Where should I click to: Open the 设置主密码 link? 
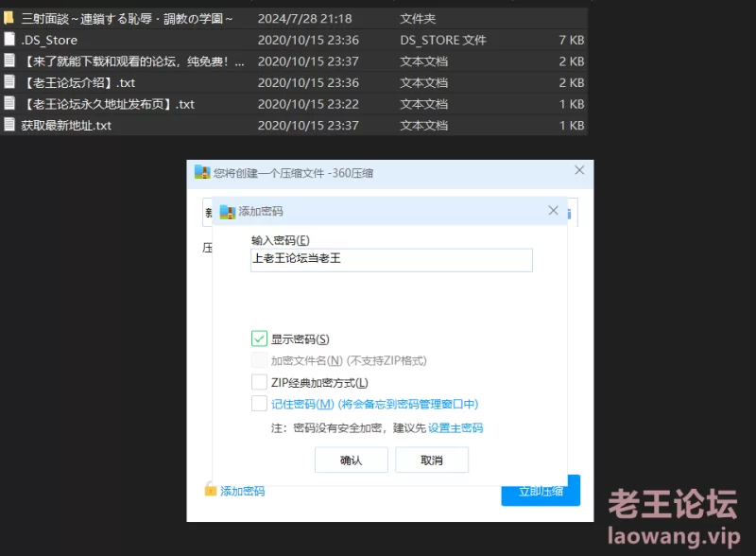(x=455, y=428)
